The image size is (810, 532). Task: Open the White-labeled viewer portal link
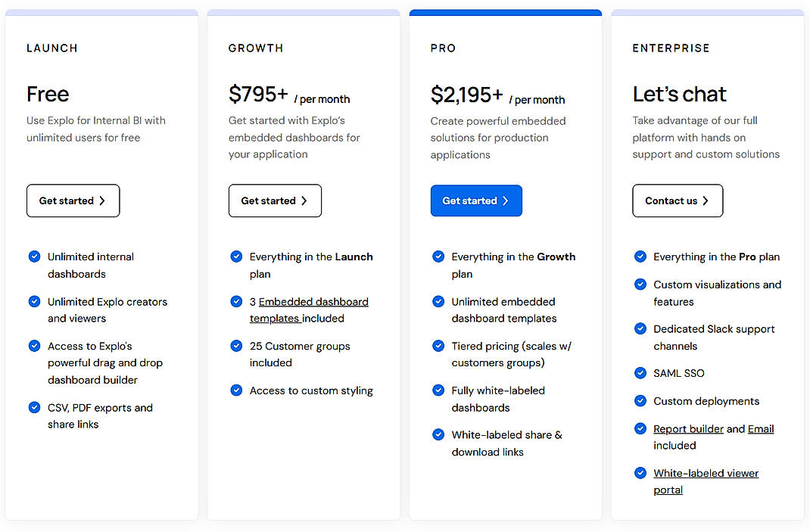[706, 481]
